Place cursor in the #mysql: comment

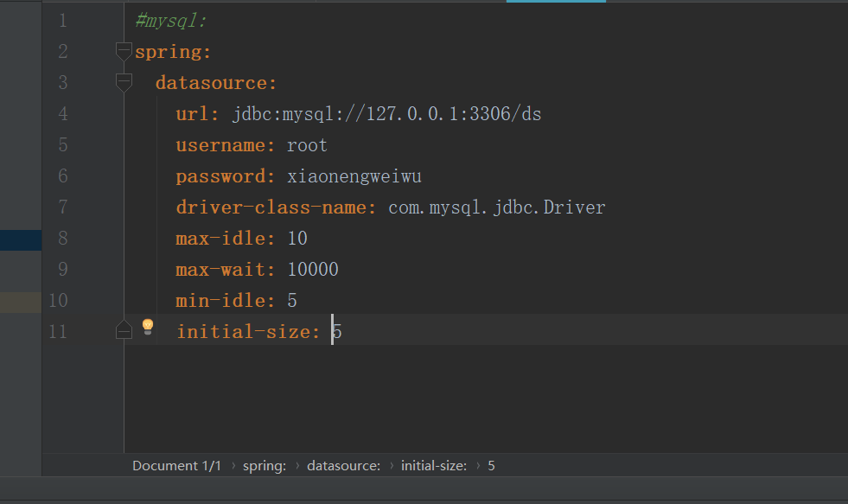pos(171,21)
